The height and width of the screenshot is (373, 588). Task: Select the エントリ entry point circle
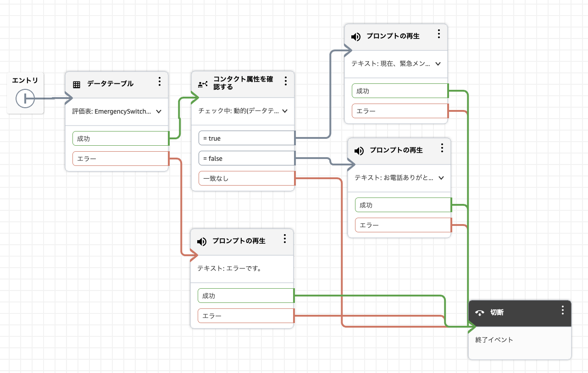[25, 99]
